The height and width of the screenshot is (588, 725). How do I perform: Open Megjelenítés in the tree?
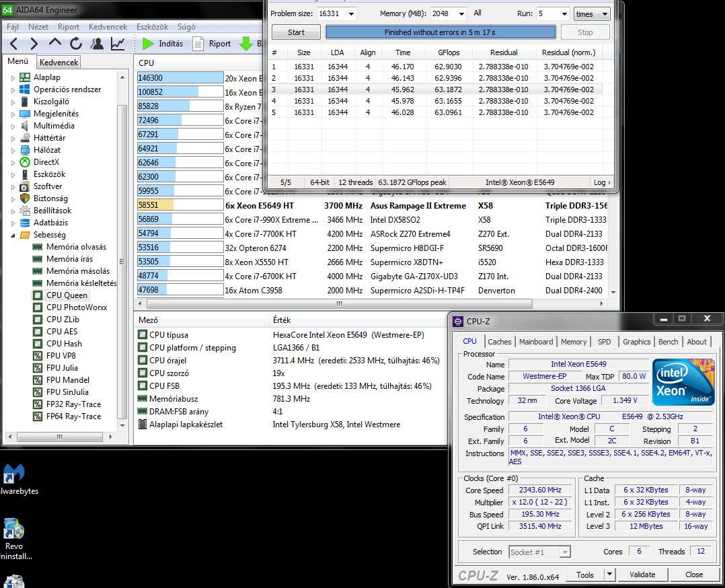click(x=56, y=113)
